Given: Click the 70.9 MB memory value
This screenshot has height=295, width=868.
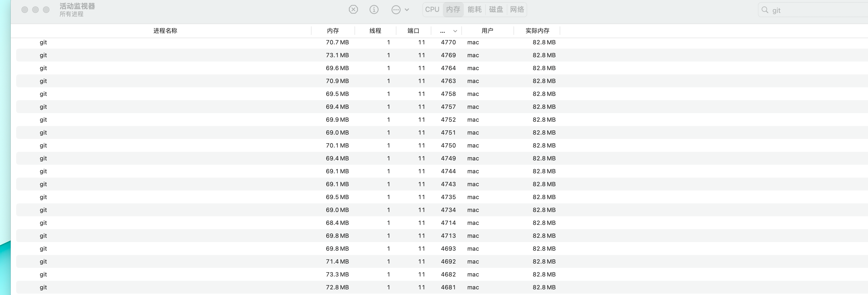Looking at the screenshot, I should pos(337,81).
